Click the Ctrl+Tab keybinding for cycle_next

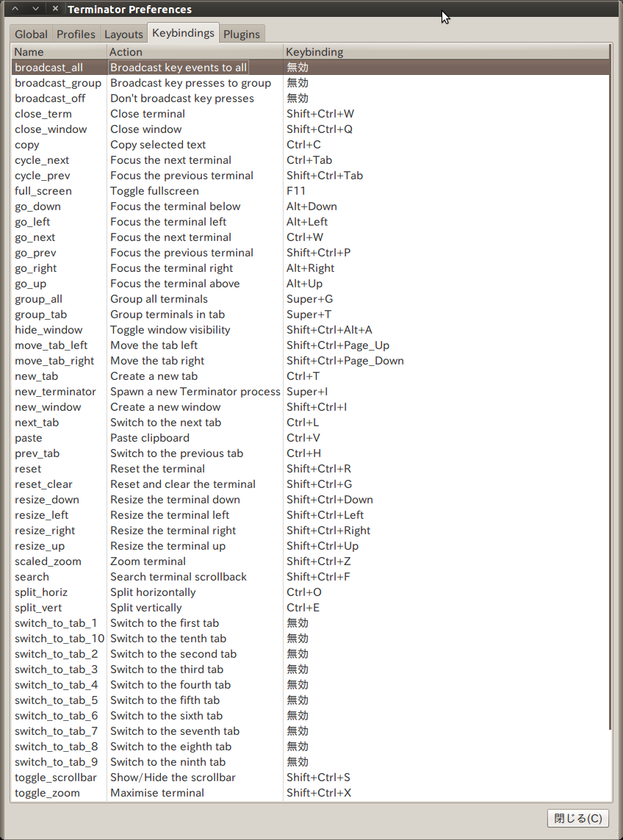point(309,160)
